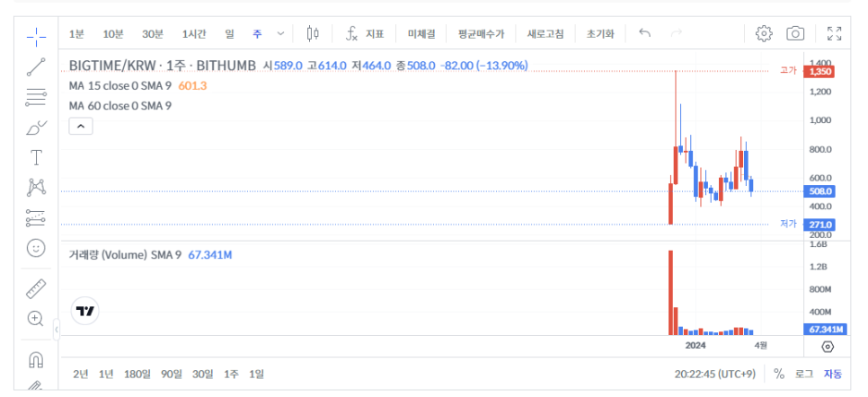Select the 30분 interval
Viewport: 868px width, 397px height.
click(x=152, y=34)
